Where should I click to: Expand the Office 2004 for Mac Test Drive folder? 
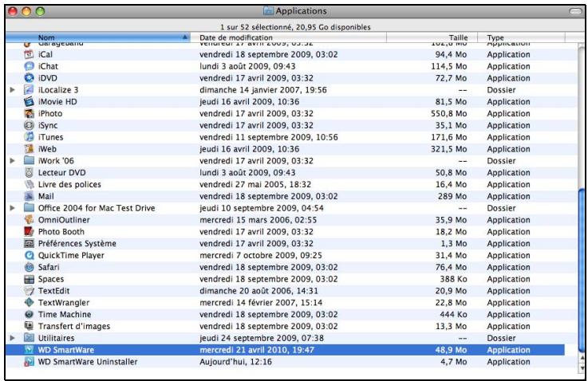pos(13,208)
